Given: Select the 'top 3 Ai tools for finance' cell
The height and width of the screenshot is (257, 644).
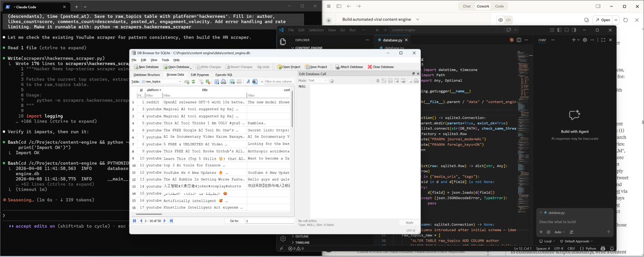Looking at the screenshot, I should (204, 166).
